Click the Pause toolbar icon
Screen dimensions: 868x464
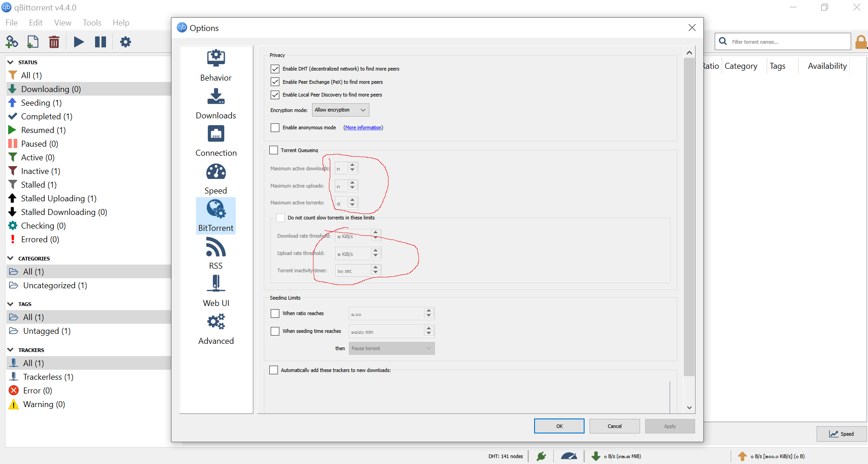101,42
